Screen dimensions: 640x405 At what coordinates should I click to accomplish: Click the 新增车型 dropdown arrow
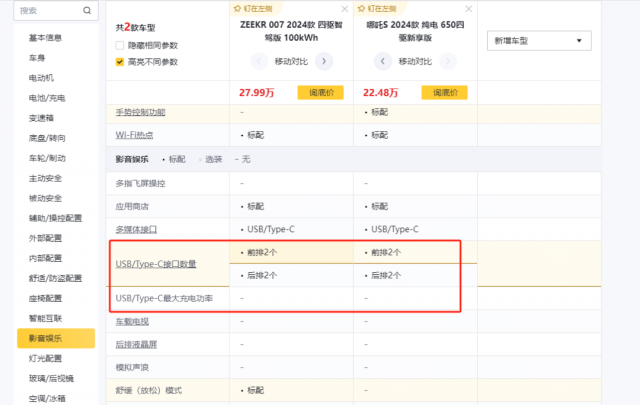click(579, 40)
